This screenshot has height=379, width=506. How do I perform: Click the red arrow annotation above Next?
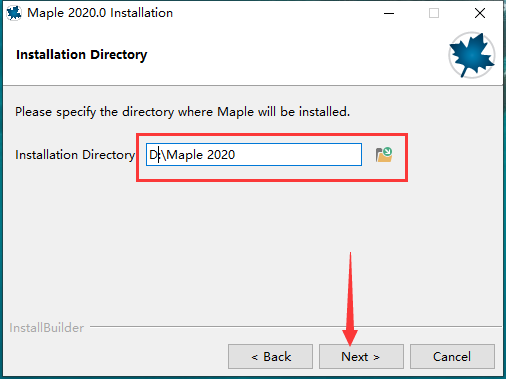[x=350, y=299]
